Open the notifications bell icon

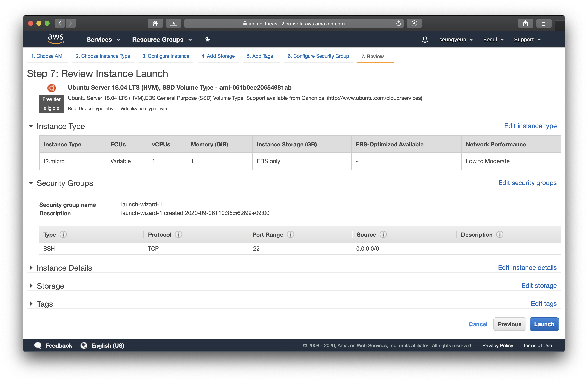click(x=425, y=40)
